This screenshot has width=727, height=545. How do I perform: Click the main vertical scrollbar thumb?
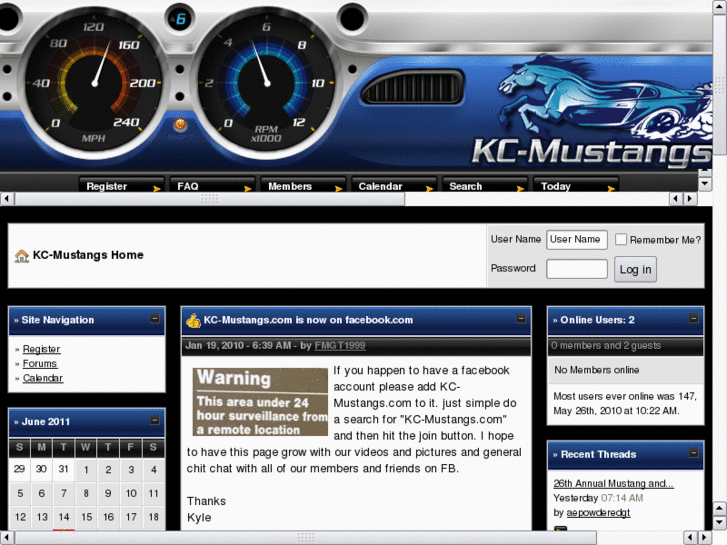(720, 83)
